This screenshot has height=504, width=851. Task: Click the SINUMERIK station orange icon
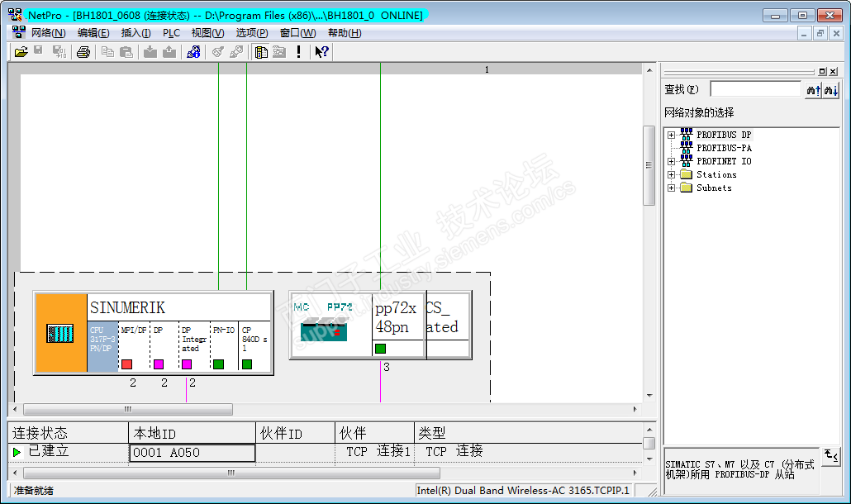pyautogui.click(x=61, y=333)
